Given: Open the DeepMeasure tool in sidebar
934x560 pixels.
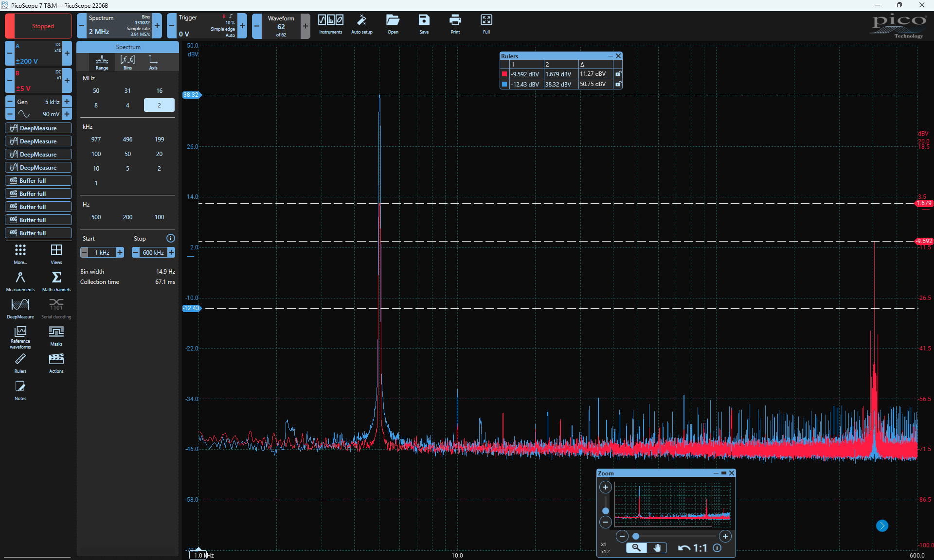Looking at the screenshot, I should [x=20, y=309].
